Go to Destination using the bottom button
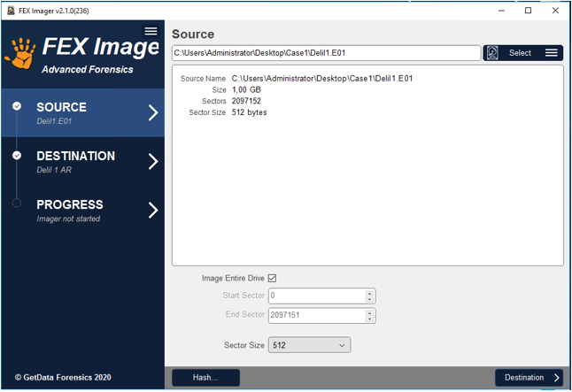 pyautogui.click(x=529, y=378)
